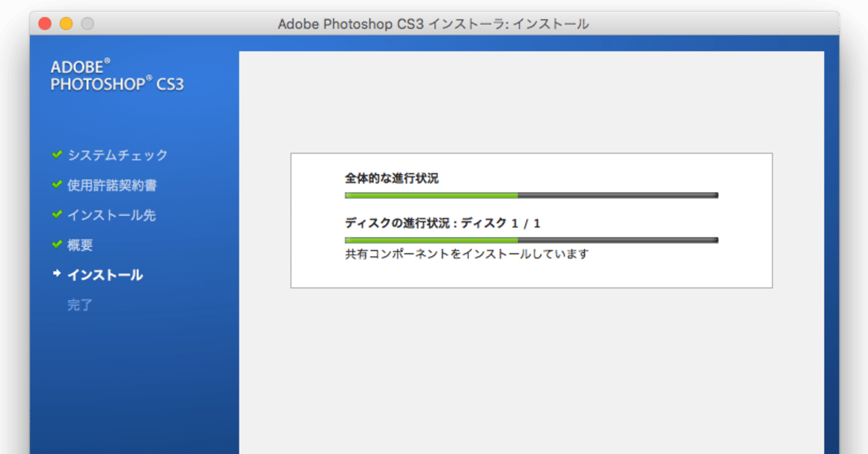Select the active インストール step

[105, 274]
